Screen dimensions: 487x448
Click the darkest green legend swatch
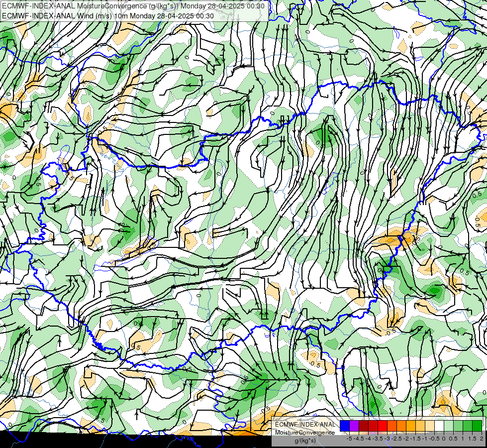(x=477, y=426)
